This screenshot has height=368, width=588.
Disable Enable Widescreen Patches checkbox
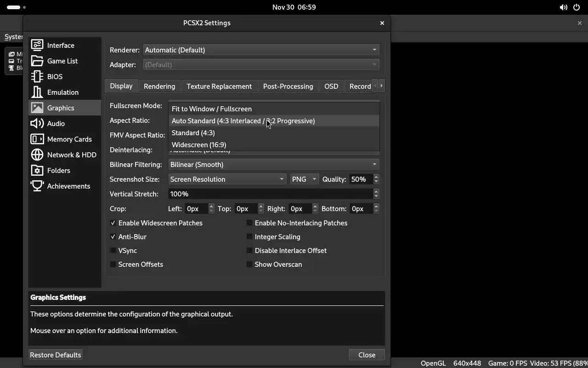click(x=113, y=223)
